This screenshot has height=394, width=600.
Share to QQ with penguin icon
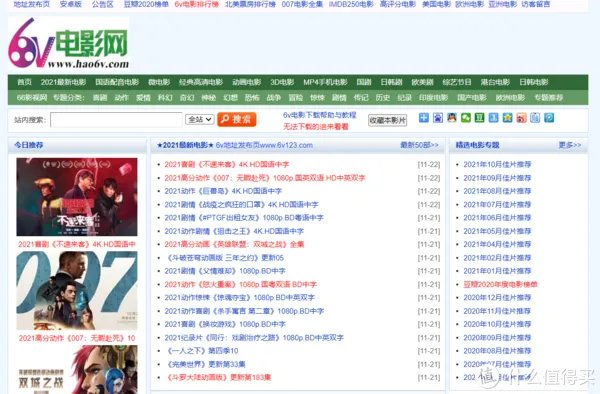coord(452,118)
